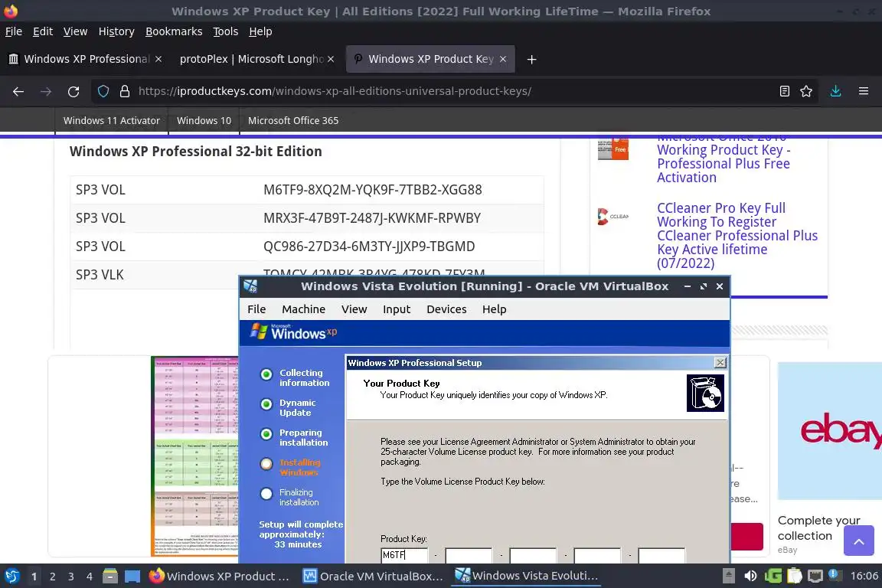Screen dimensions: 882x588
Task: Click the setup CD box icon
Action: [705, 394]
